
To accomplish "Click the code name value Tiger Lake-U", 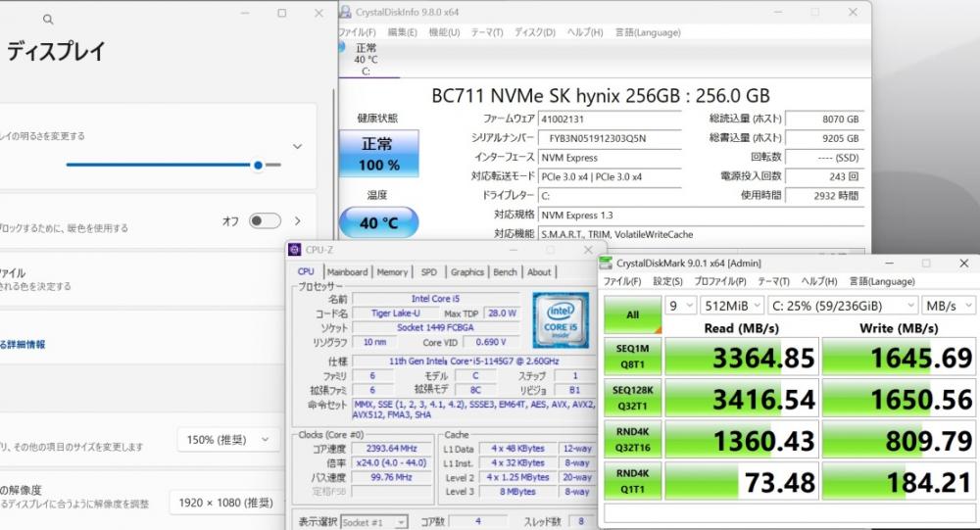I will [395, 313].
